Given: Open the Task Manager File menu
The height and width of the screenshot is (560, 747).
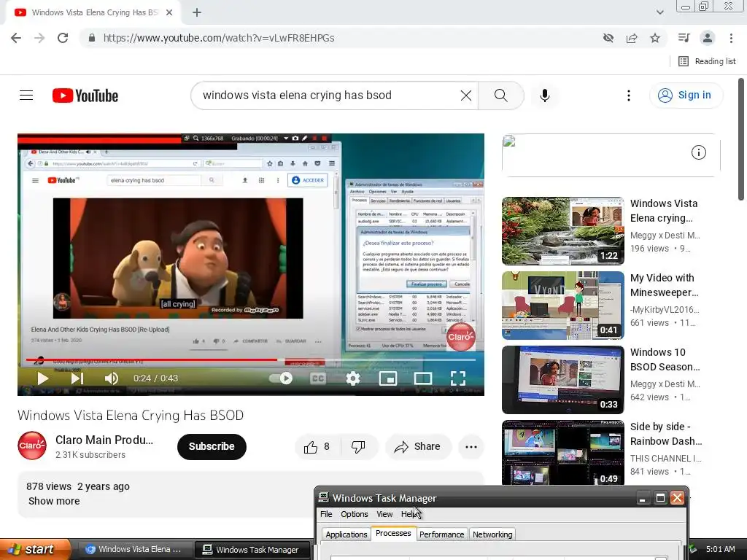Looking at the screenshot, I should click(x=326, y=514).
